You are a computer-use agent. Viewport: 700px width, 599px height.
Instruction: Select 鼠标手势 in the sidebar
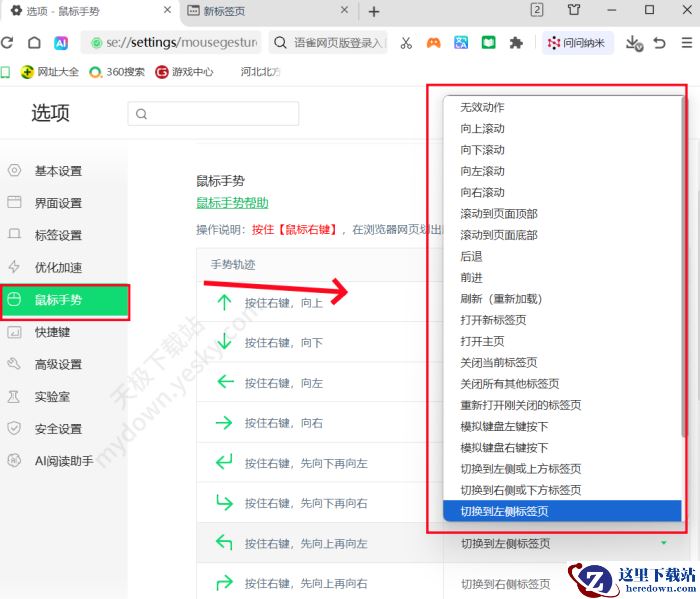click(65, 300)
